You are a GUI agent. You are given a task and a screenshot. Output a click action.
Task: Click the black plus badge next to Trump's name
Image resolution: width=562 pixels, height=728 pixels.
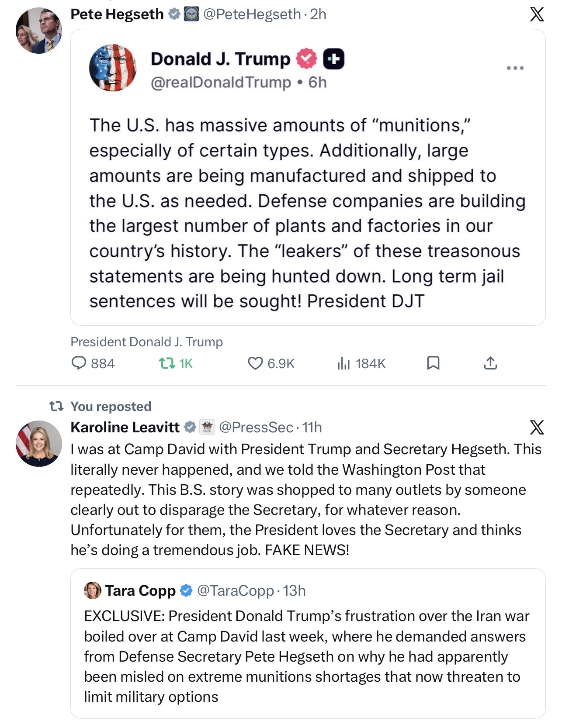(x=333, y=59)
